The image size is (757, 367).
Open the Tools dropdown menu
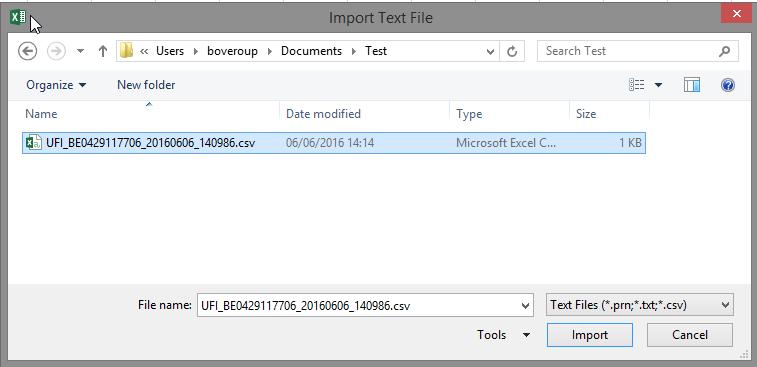[503, 335]
